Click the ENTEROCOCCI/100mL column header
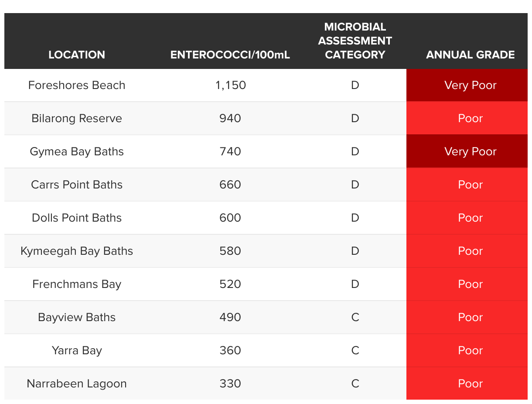532x404 pixels. (x=230, y=55)
